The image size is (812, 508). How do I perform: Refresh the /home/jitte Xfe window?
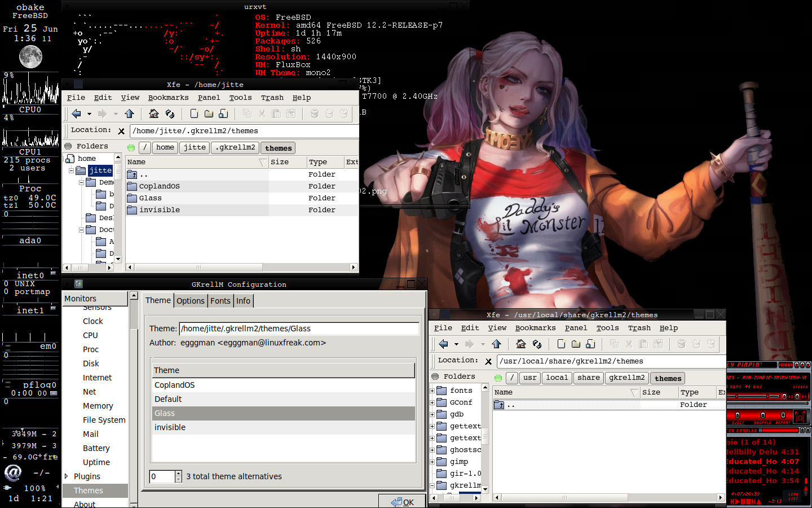[x=170, y=114]
